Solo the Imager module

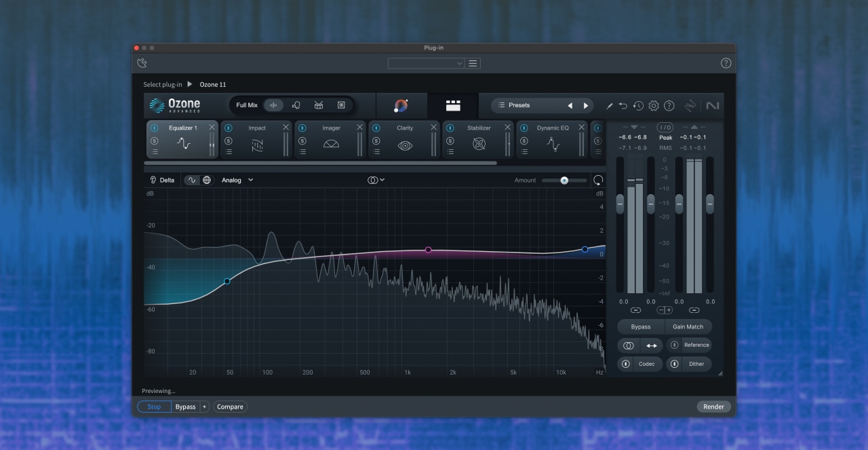pos(302,140)
